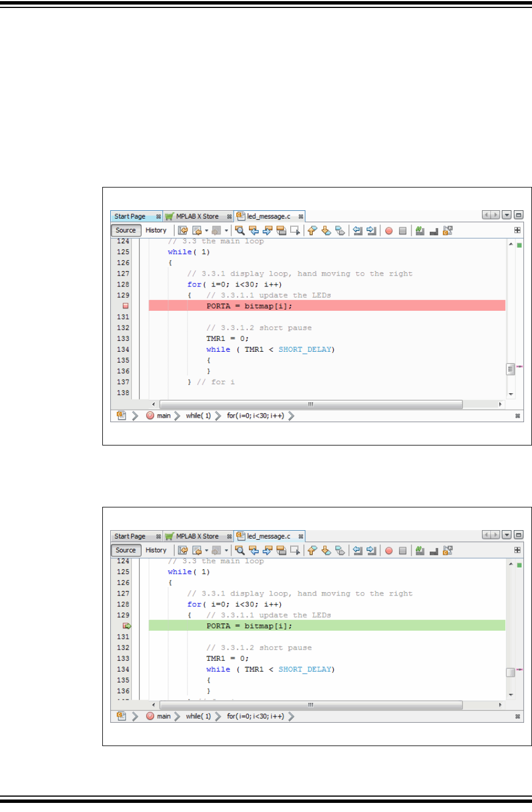The height and width of the screenshot is (812, 532).
Task: Start macro recording in green-highlighted editor
Action: pos(389,551)
